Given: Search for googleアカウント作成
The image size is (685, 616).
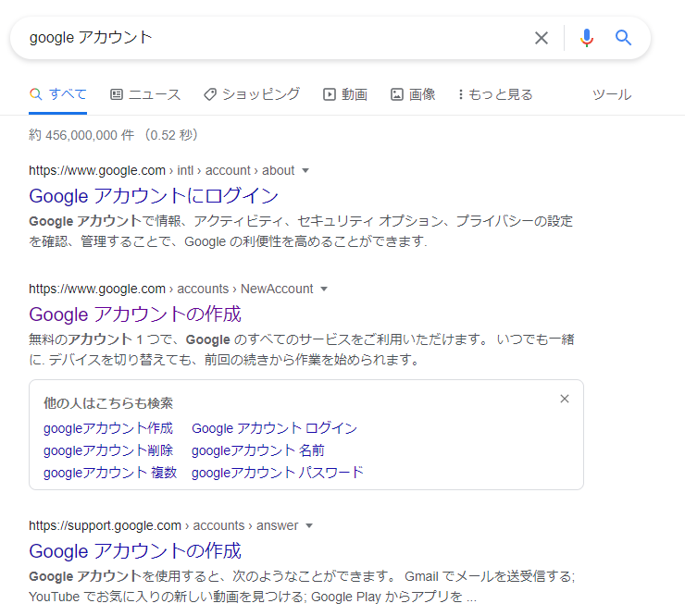Looking at the screenshot, I should (108, 428).
